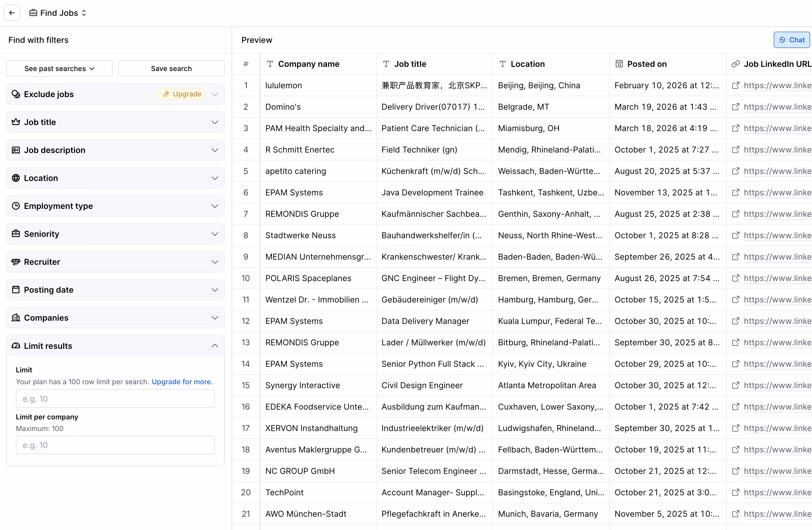This screenshot has height=530, width=812.
Task: Expand the Exclude jobs filter
Action: pos(215,94)
